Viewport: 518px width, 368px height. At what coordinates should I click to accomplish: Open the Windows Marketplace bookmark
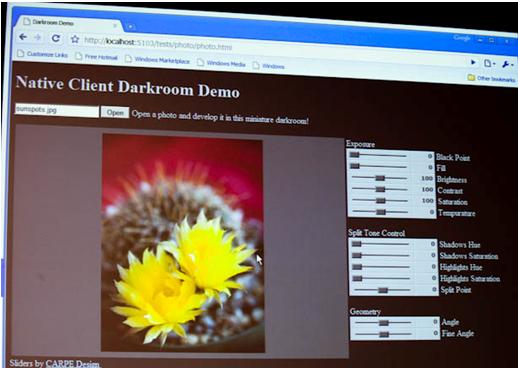(x=158, y=60)
